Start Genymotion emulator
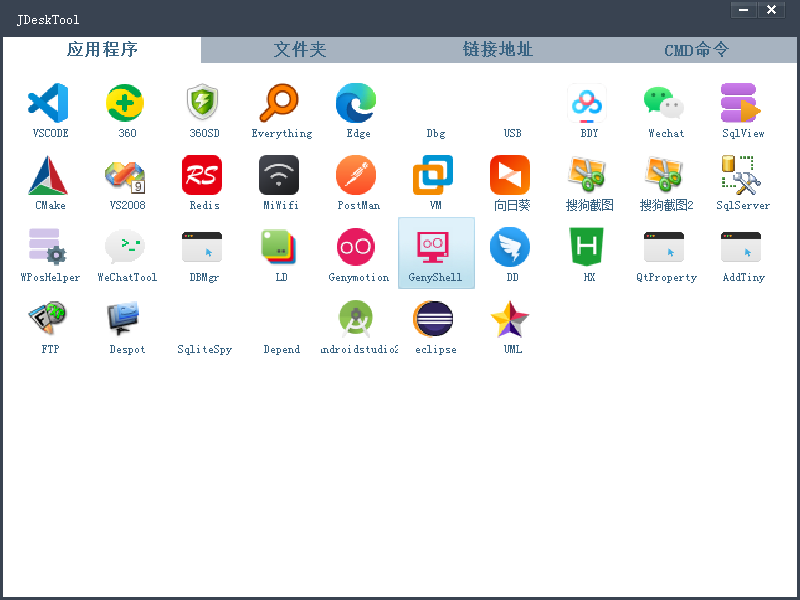800x600 pixels. [x=357, y=250]
